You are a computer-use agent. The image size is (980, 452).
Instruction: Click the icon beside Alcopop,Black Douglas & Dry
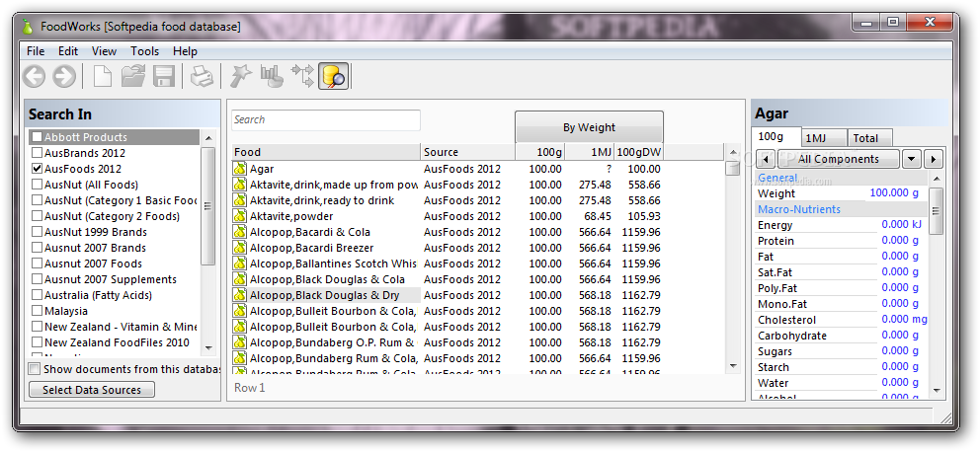240,295
